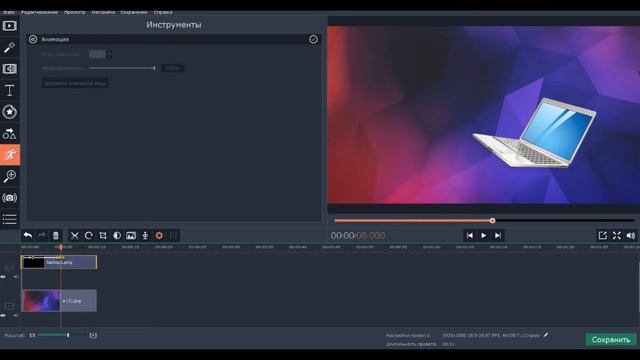Undo the last action
This screenshot has width=640, height=360.
pos(28,236)
